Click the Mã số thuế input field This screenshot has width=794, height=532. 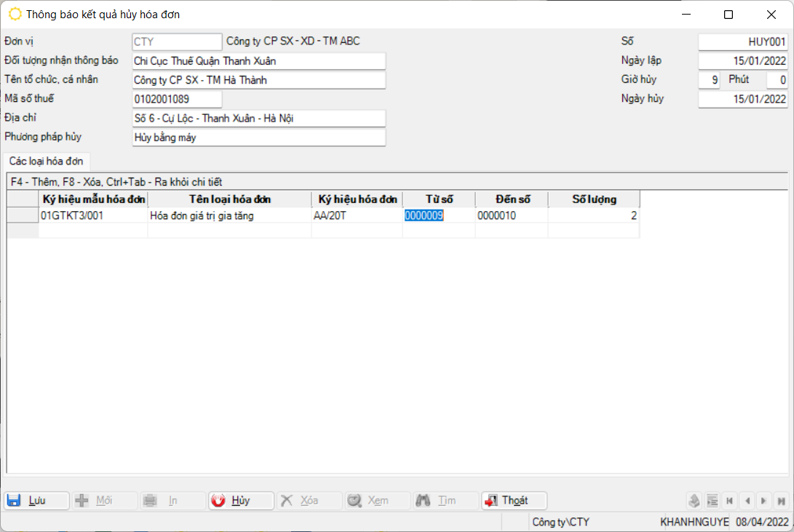coord(177,99)
